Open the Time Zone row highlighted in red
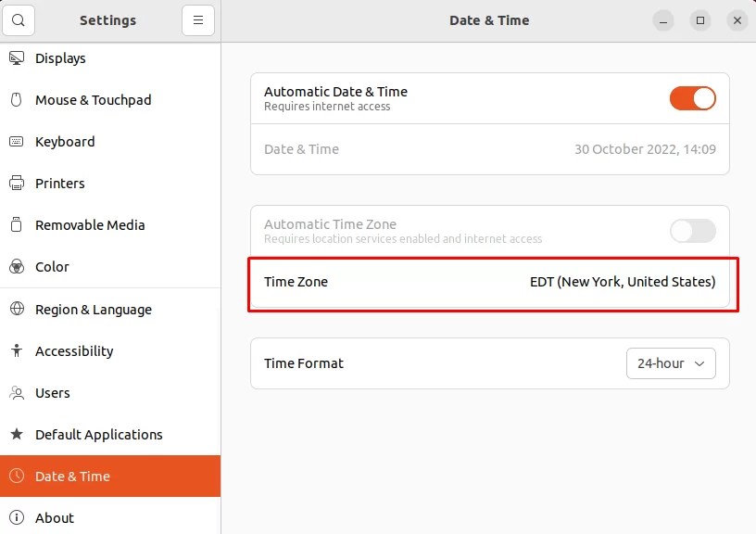The image size is (756, 534). [492, 282]
